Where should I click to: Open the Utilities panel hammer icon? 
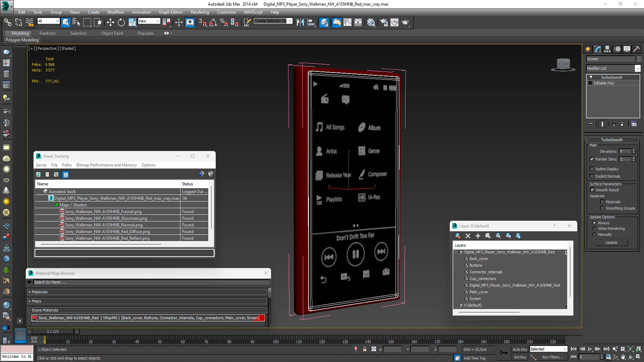pos(636,49)
